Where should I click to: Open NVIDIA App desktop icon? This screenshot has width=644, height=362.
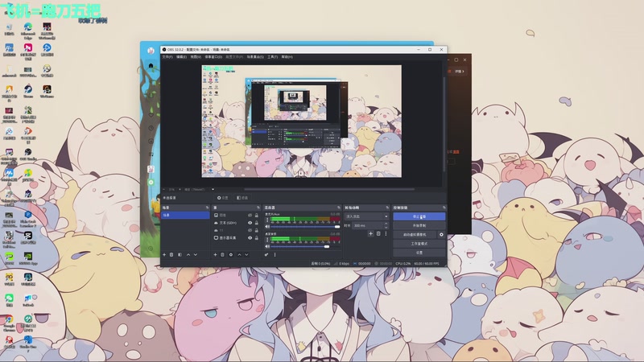point(28,258)
